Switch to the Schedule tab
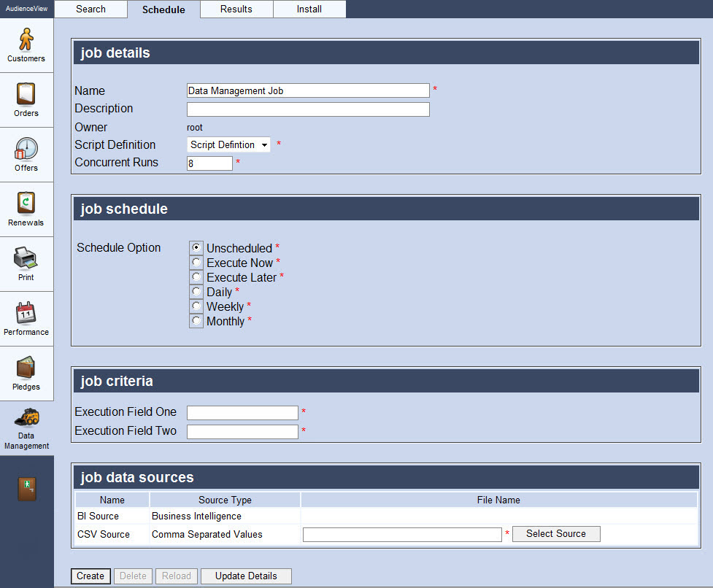The width and height of the screenshot is (713, 588). point(163,9)
